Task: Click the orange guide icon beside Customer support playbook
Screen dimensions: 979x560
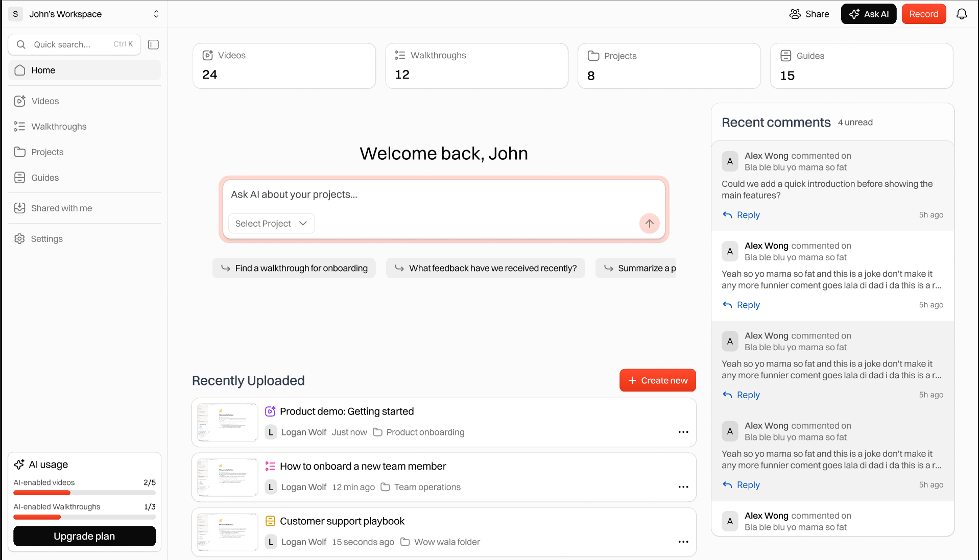Action: point(270,521)
